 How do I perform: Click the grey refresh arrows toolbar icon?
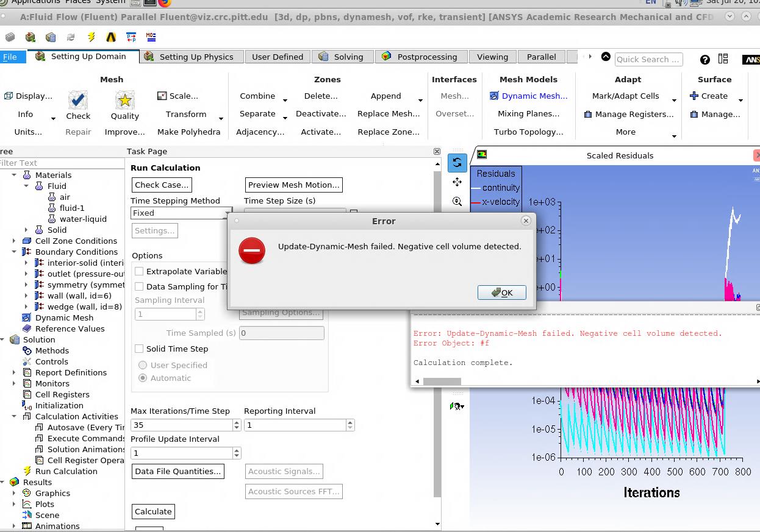tap(71, 37)
